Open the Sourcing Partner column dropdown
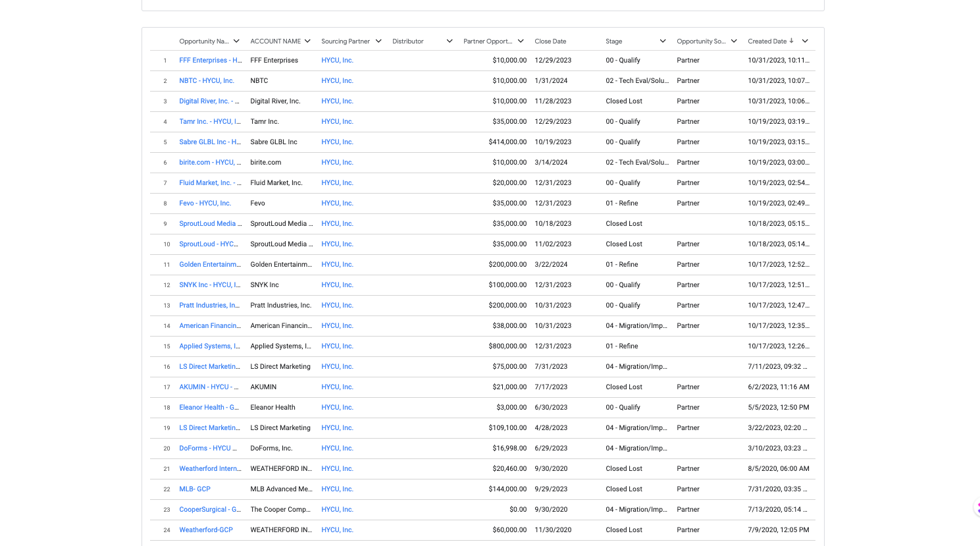 (x=378, y=41)
